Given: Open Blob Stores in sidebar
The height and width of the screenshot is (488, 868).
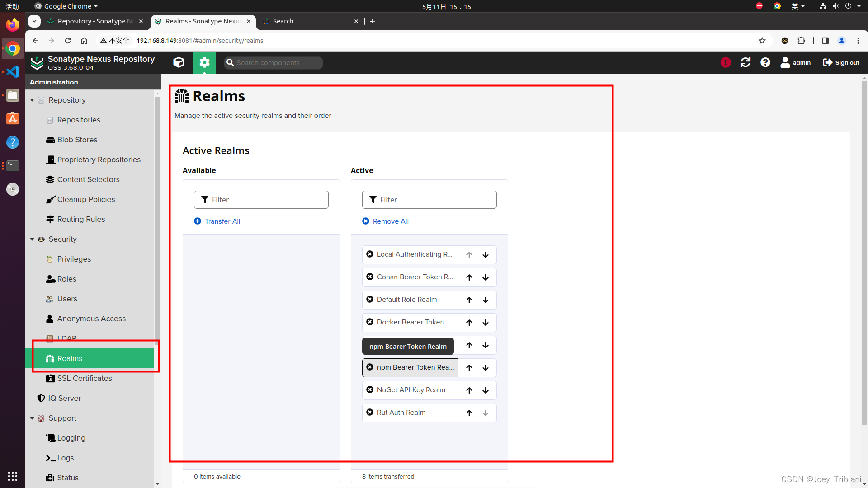Looking at the screenshot, I should [77, 140].
